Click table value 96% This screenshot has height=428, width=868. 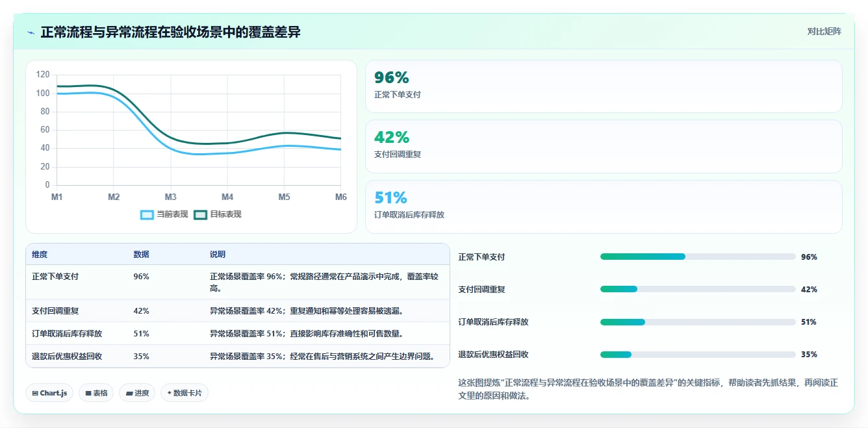141,277
